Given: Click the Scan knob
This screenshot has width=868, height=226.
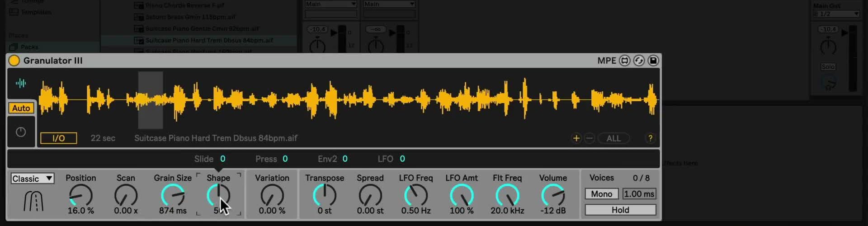Looking at the screenshot, I should tap(126, 195).
